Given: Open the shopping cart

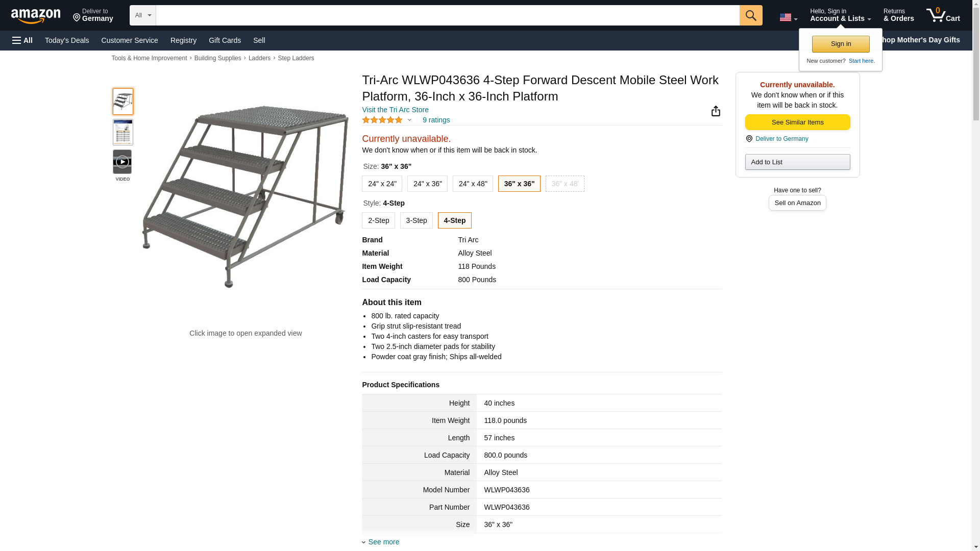Looking at the screenshot, I should [943, 15].
